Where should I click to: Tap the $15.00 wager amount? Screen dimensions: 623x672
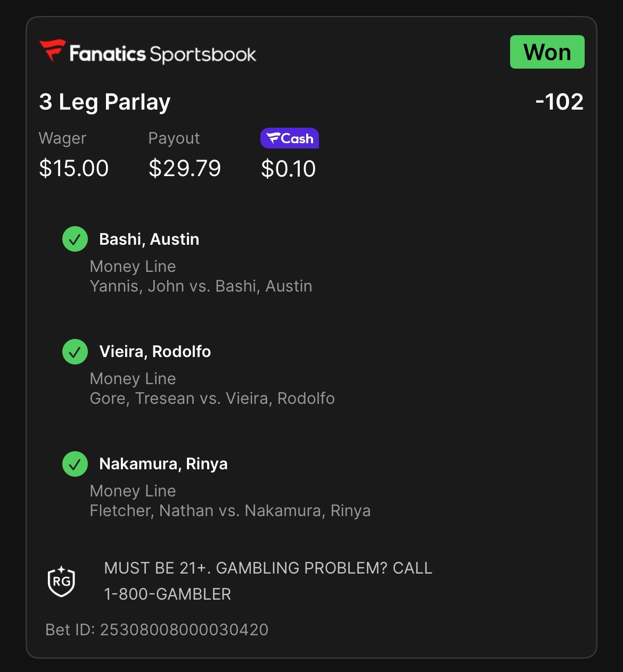(74, 169)
